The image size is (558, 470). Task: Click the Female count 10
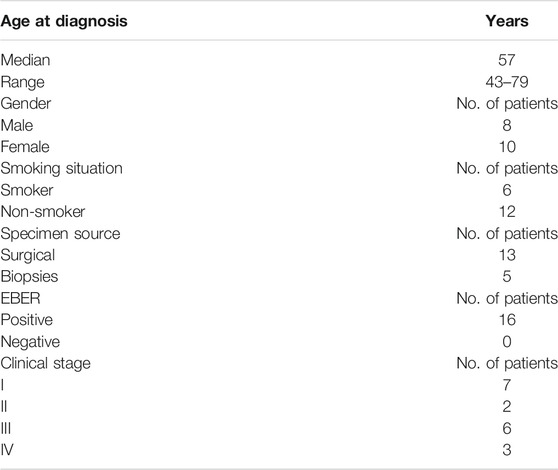(x=507, y=147)
